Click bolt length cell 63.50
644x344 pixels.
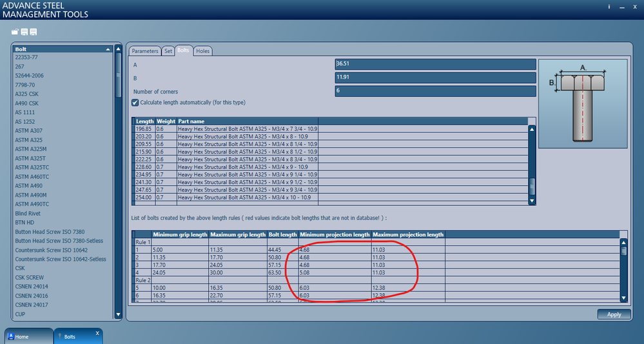(282, 272)
